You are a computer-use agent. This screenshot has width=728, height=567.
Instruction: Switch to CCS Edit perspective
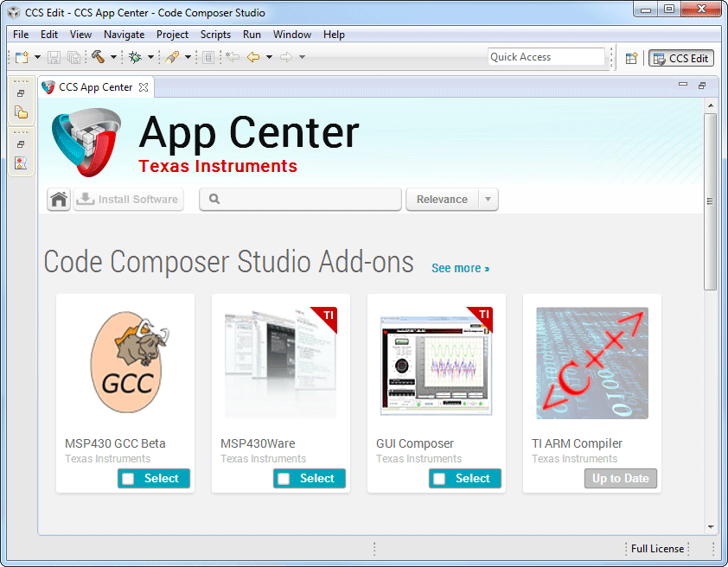[x=680, y=58]
